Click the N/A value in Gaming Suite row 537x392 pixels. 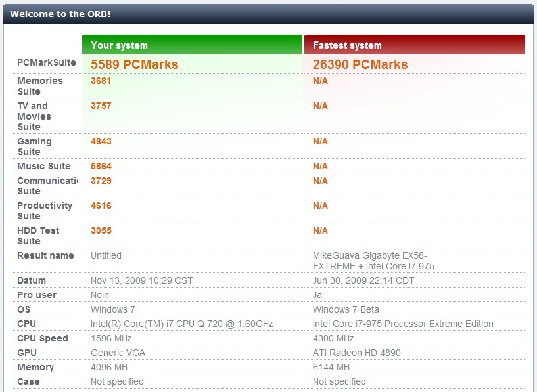pos(320,141)
